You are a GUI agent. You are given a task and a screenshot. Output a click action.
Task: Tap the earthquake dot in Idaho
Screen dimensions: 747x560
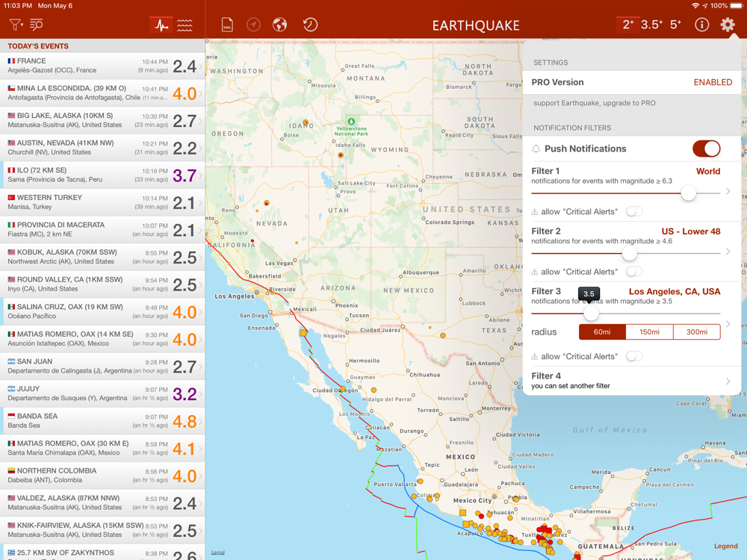coord(306,122)
